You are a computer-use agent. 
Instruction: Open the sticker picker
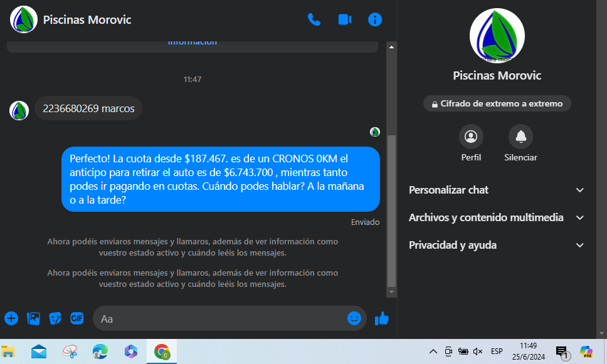[55, 318]
